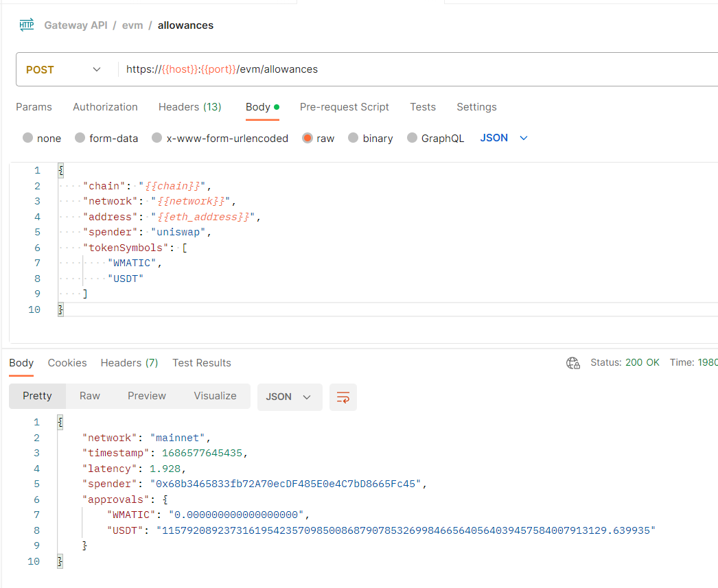This screenshot has width=718, height=588.
Task: Choose the binary body option
Action: [x=370, y=138]
